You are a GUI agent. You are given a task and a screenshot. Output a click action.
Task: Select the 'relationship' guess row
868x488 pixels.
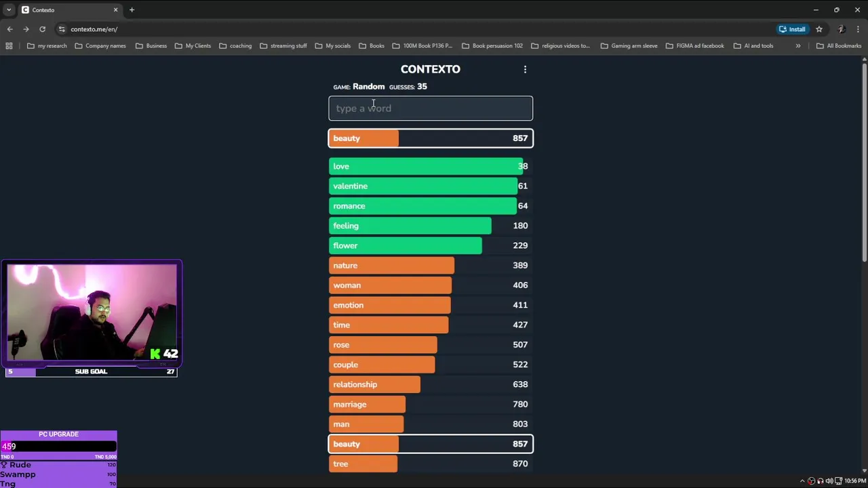coord(431,384)
